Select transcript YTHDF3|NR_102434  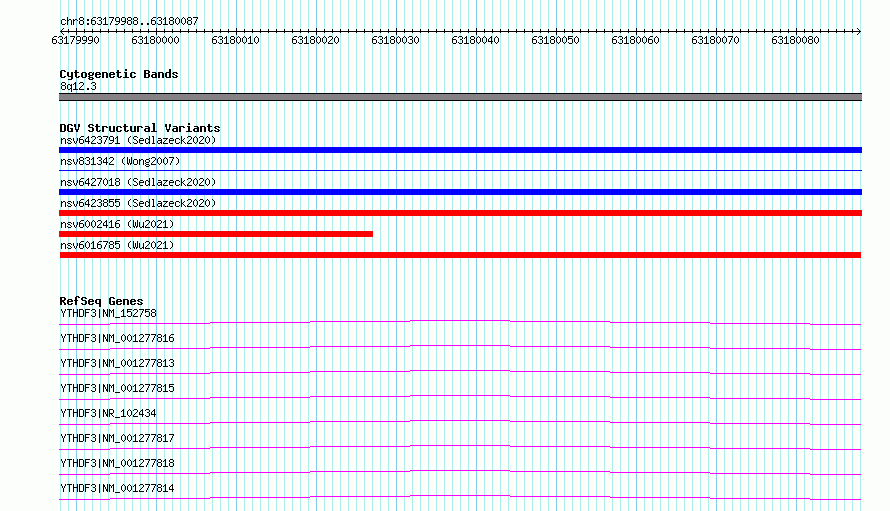[x=108, y=413]
